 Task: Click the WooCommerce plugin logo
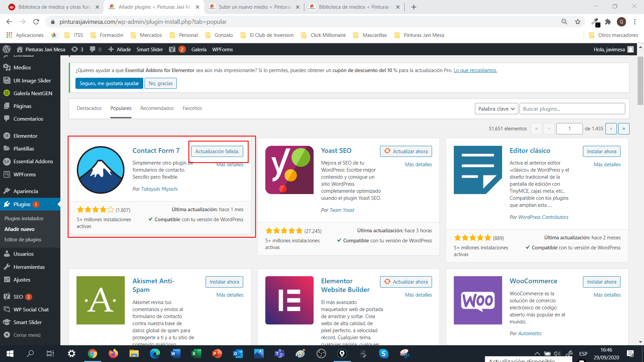pyautogui.click(x=478, y=300)
